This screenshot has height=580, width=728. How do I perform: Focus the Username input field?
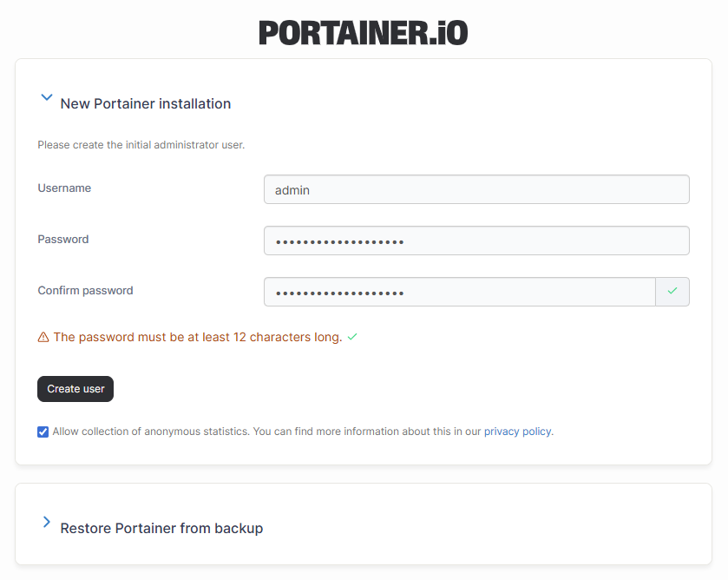coord(475,189)
